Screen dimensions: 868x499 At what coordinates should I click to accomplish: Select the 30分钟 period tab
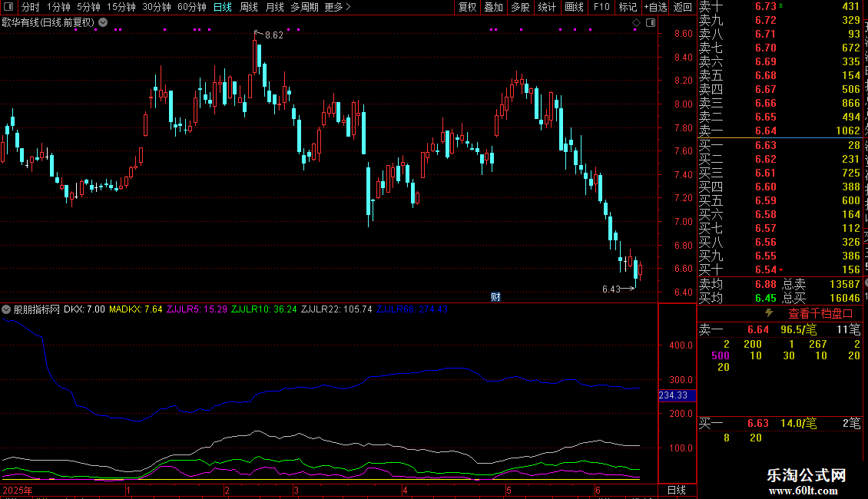(x=156, y=7)
